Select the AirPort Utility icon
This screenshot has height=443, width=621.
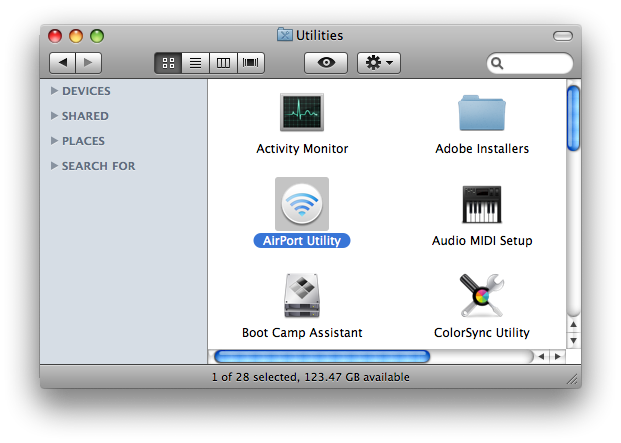pos(302,204)
